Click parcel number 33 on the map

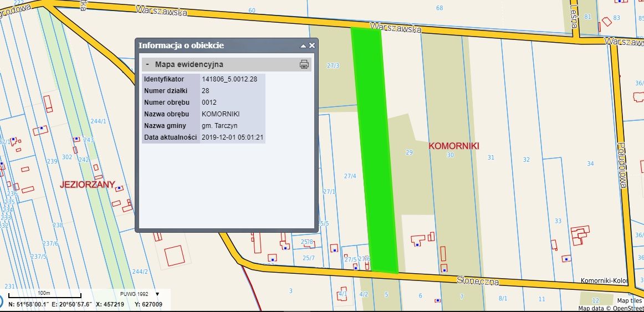click(x=558, y=221)
